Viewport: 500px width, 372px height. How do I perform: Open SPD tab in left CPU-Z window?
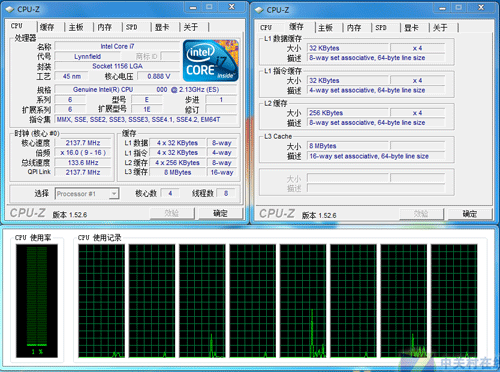[x=132, y=27]
